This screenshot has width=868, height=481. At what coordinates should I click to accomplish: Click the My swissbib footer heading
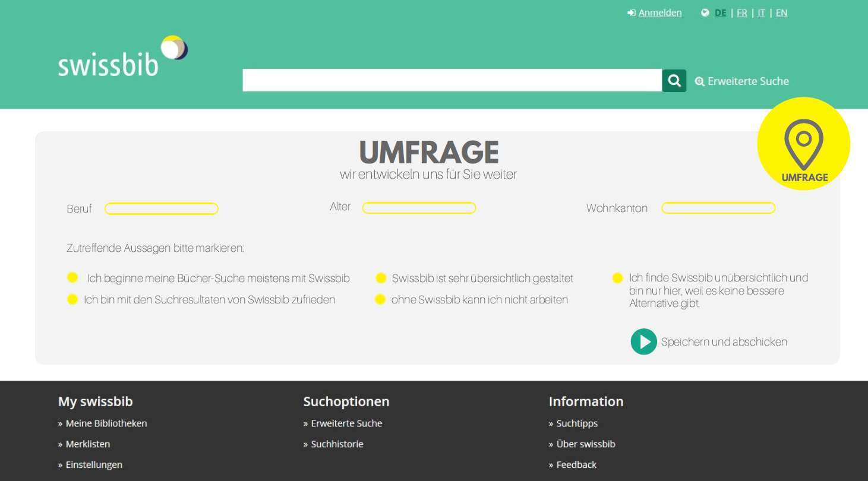click(x=95, y=402)
